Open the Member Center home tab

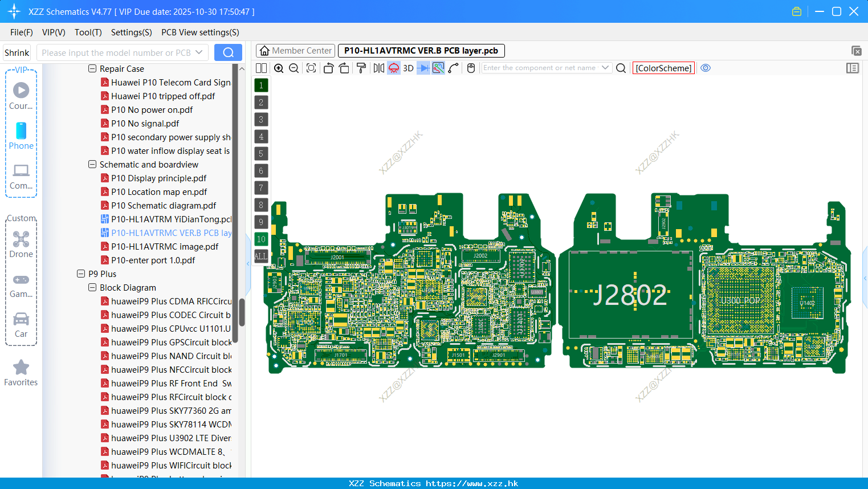(x=295, y=51)
